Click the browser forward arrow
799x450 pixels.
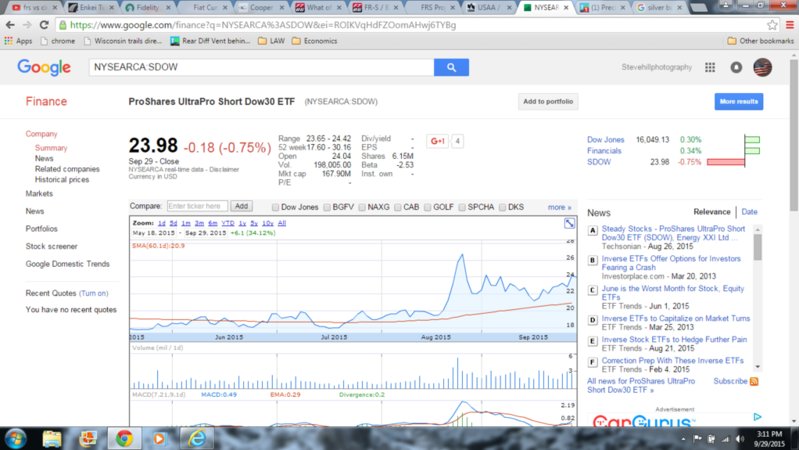pyautogui.click(x=26, y=24)
